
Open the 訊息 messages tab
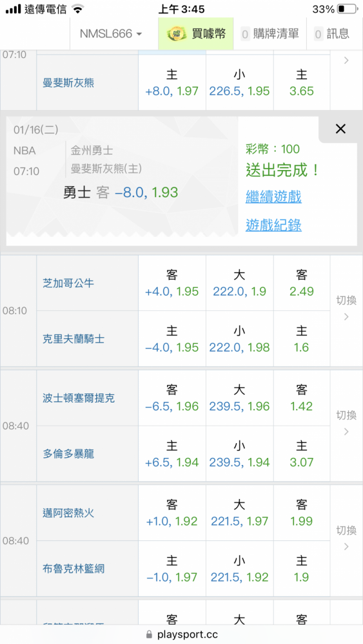click(331, 33)
